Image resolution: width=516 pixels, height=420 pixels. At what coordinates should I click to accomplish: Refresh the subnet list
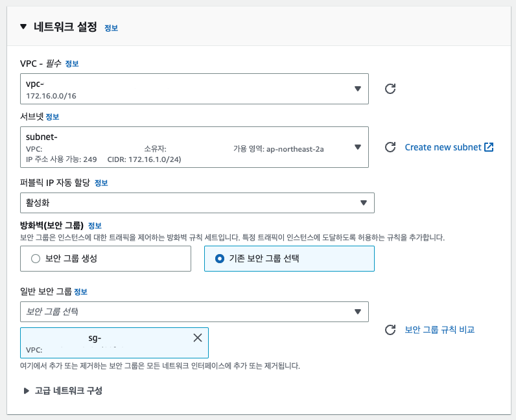pos(390,147)
